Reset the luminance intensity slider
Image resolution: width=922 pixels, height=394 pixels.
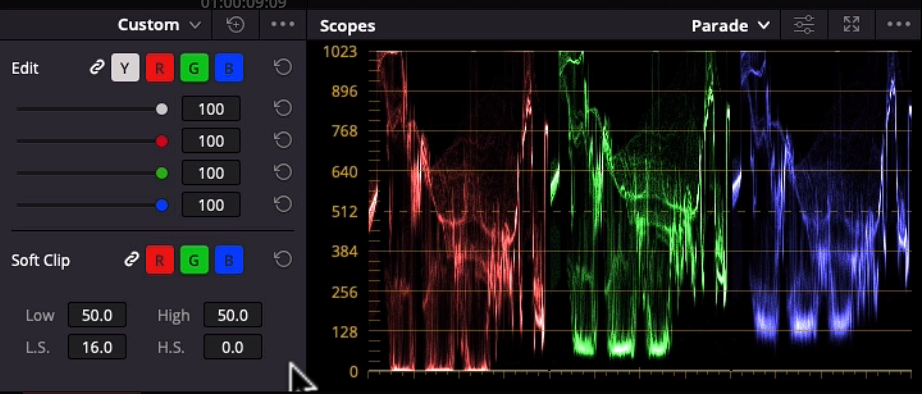283,109
